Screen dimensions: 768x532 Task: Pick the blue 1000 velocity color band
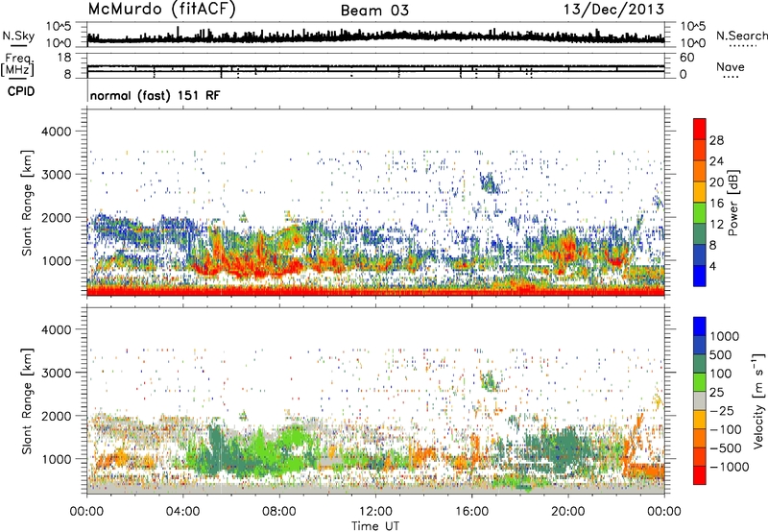coord(700,326)
